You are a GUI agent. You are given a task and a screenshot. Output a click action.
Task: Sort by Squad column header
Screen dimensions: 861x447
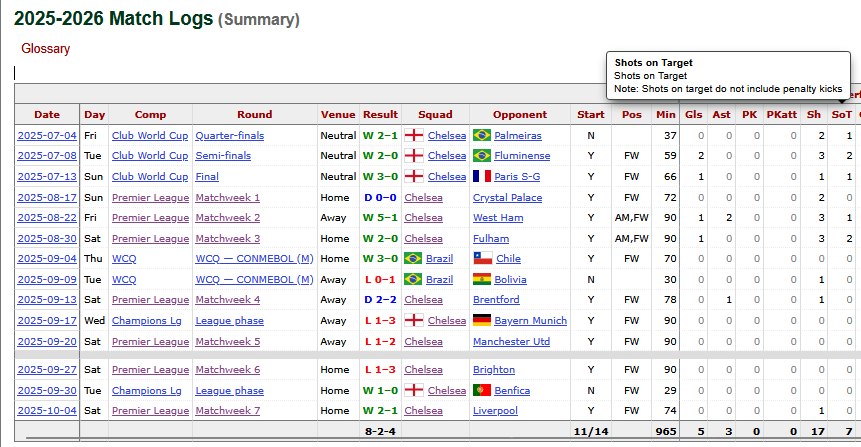[435, 114]
